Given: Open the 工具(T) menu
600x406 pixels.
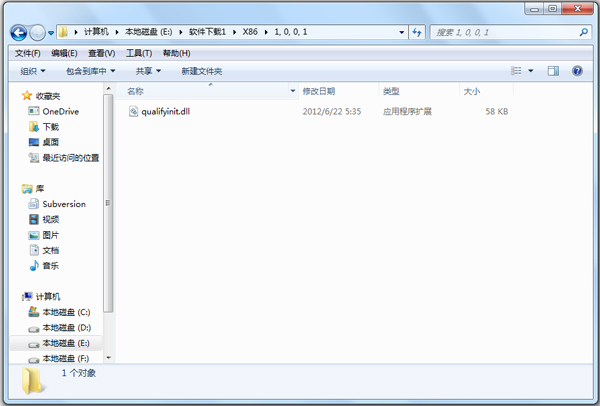Looking at the screenshot, I should [x=138, y=53].
